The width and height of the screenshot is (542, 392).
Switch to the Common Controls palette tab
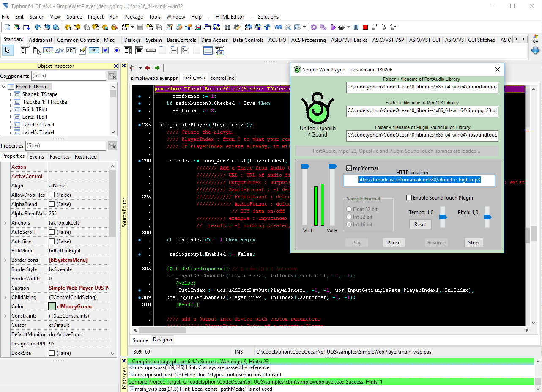tap(78, 40)
